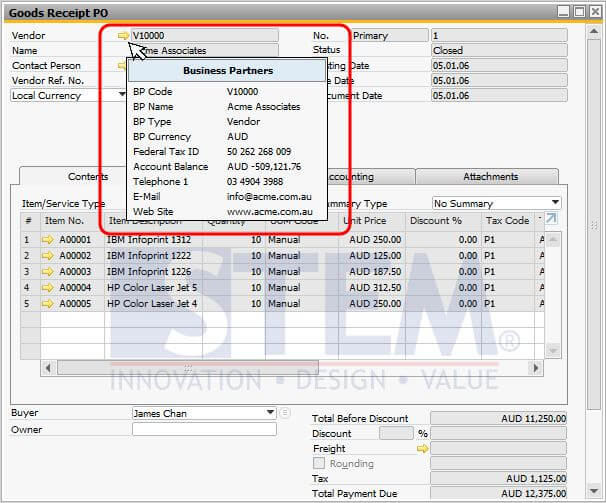Click the unit price AUD 187.50
This screenshot has width=606, height=503.
[x=372, y=271]
